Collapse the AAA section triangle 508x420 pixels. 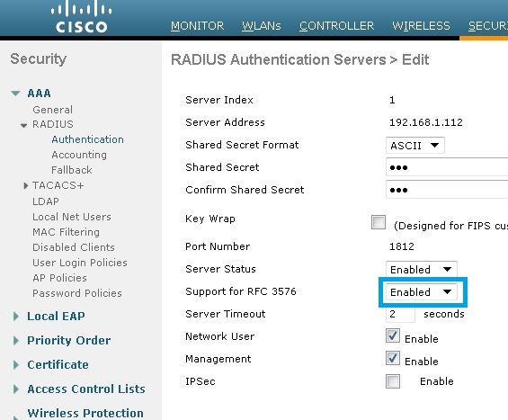coord(15,94)
